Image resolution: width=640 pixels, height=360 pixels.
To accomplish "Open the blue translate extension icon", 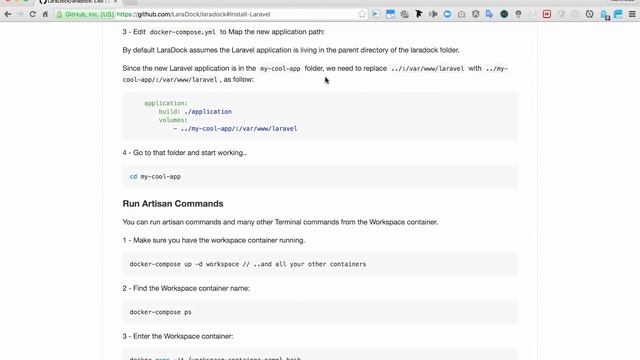I will [489, 14].
